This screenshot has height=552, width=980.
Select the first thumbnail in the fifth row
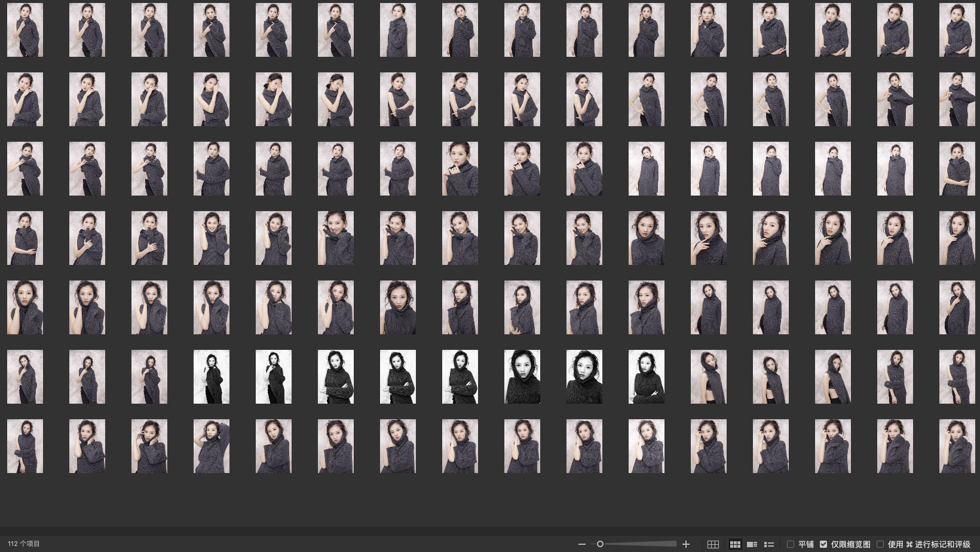pos(25,307)
